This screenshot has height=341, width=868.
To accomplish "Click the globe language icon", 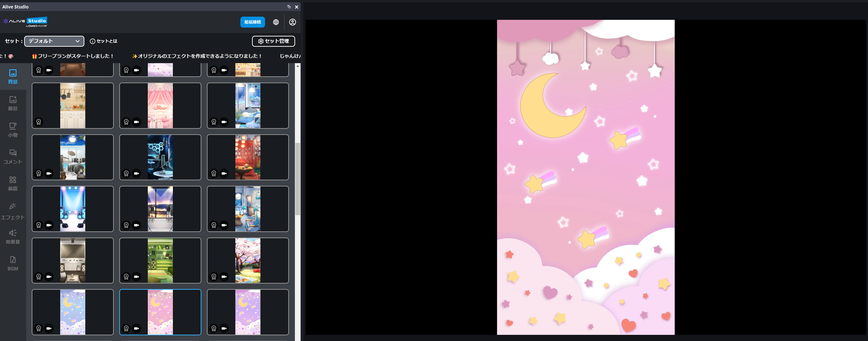I will click(x=276, y=22).
